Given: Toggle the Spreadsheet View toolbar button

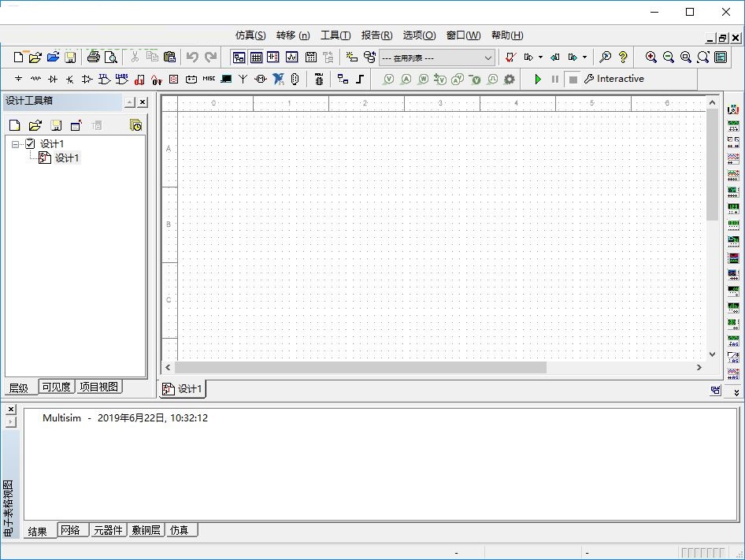Looking at the screenshot, I should pos(256,57).
